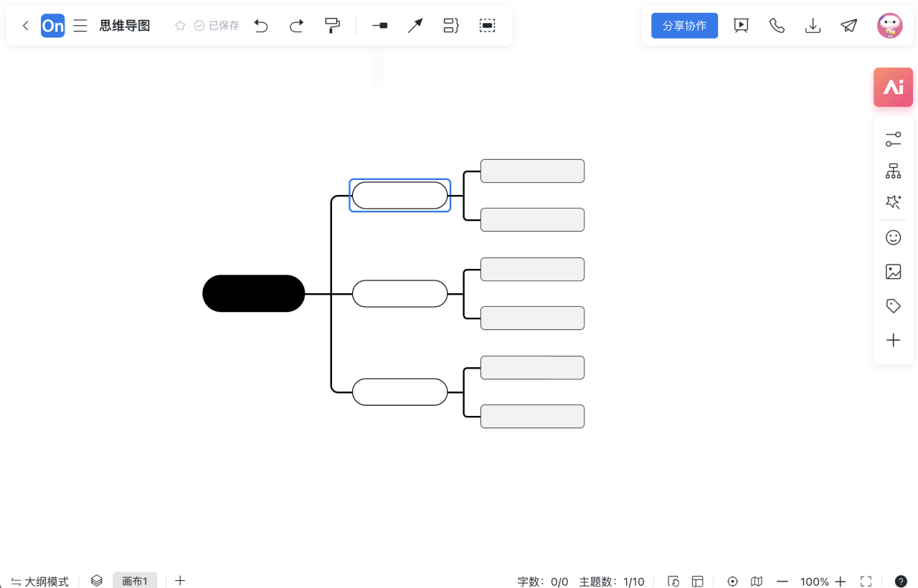This screenshot has height=588, width=918.
Task: Open the tag label tool
Action: tap(893, 306)
